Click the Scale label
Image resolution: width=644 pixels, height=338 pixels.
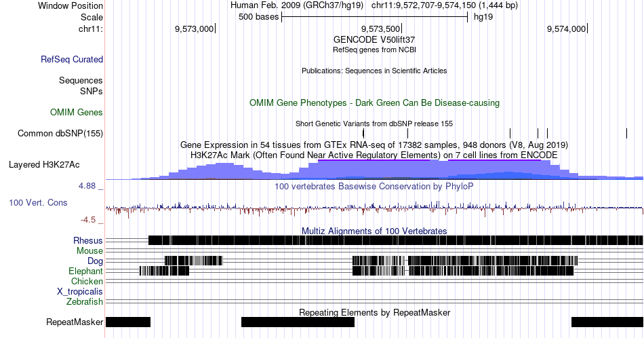point(92,17)
